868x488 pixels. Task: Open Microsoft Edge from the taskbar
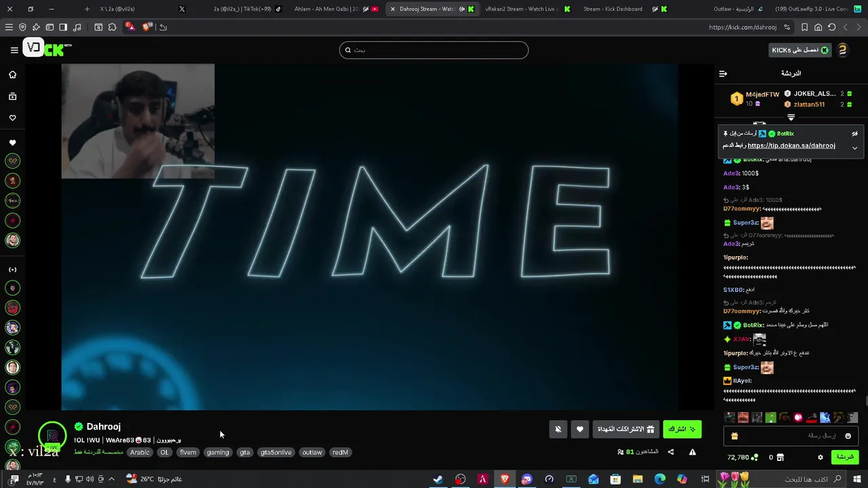(x=660, y=479)
